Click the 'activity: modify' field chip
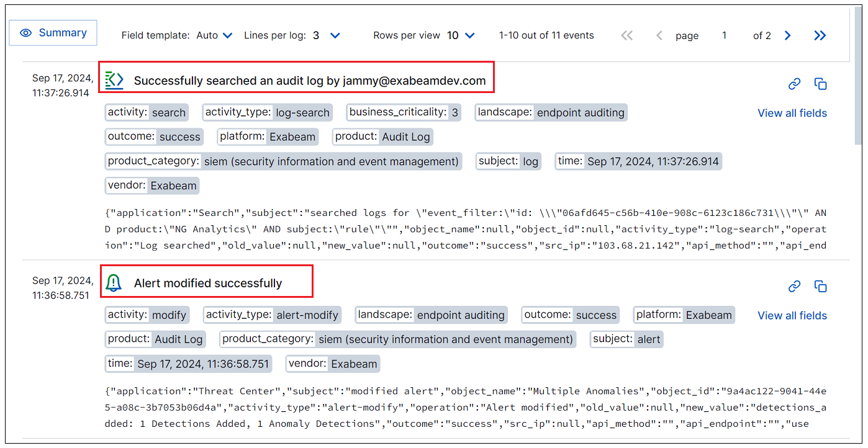Screen dimensions: 868x448 point(147,315)
